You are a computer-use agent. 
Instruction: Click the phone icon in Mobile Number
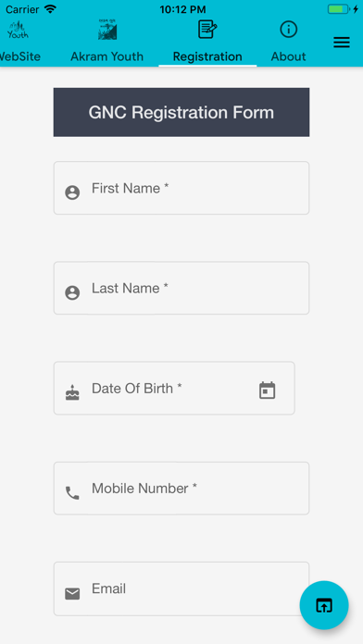click(72, 493)
